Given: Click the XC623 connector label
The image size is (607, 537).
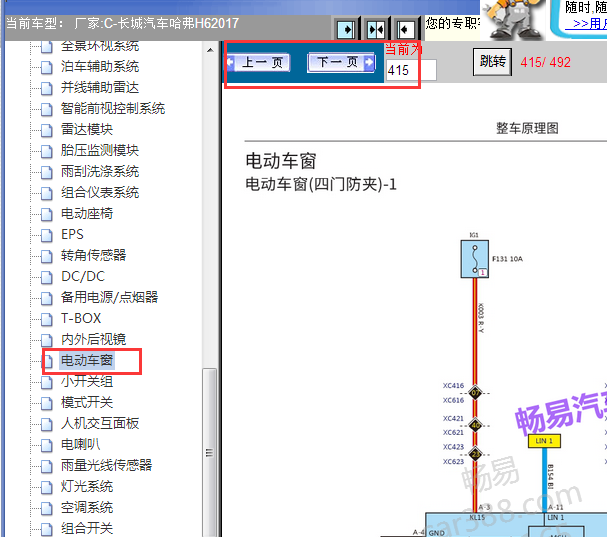Looking at the screenshot, I should [453, 462].
